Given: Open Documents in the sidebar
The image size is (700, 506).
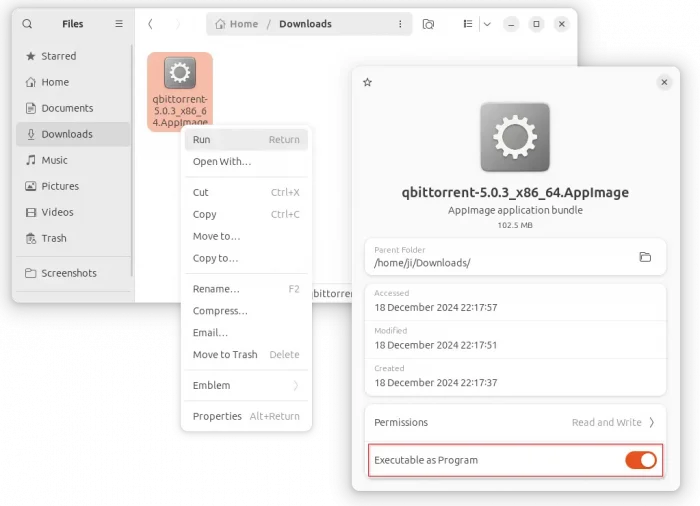Looking at the screenshot, I should [x=73, y=108].
